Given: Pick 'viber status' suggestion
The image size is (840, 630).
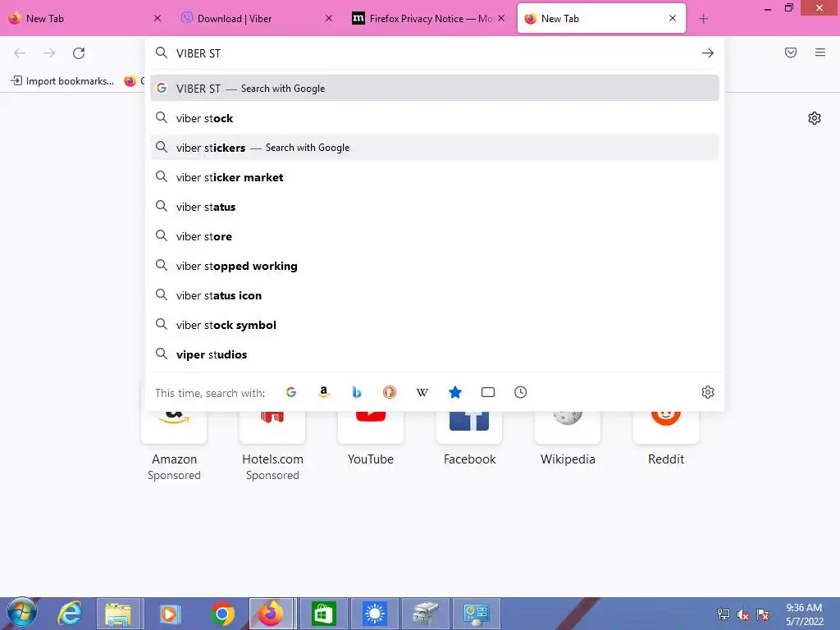Looking at the screenshot, I should point(435,207).
